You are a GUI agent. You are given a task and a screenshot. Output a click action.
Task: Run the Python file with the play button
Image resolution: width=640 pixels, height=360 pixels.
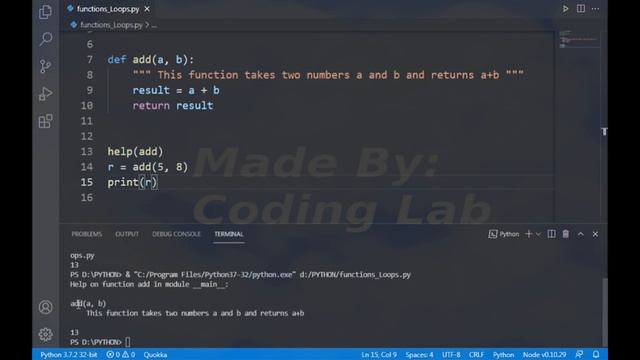565,9
